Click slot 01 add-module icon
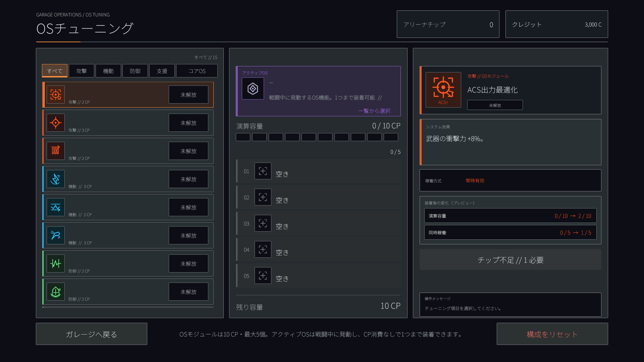Viewport: 644px width, 362px height. tap(263, 171)
